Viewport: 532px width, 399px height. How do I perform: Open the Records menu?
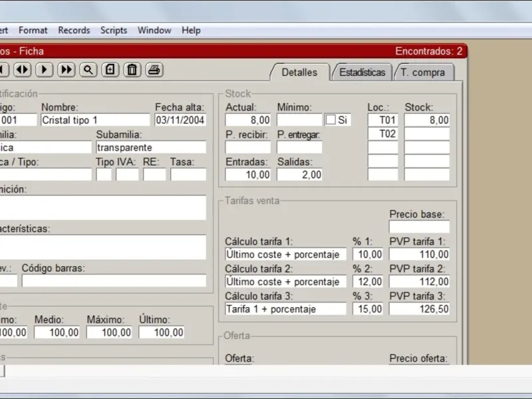point(74,30)
